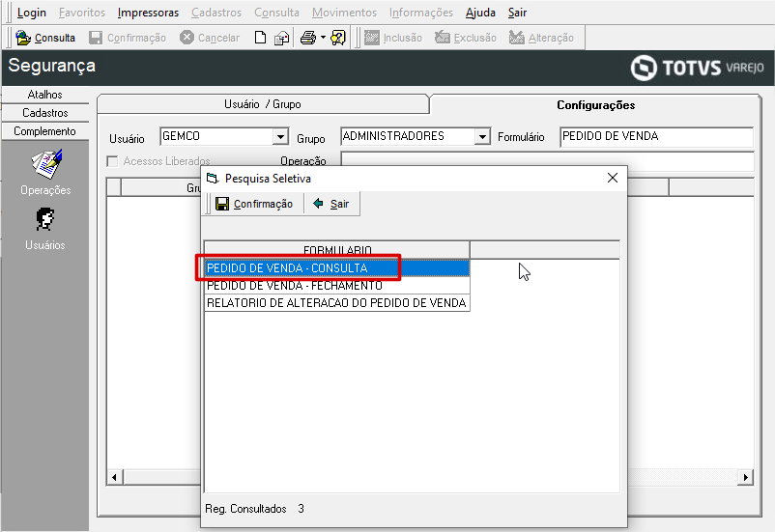This screenshot has width=775, height=532.
Task: Click the Pesquisa Seletiva title icon
Action: coord(212,179)
